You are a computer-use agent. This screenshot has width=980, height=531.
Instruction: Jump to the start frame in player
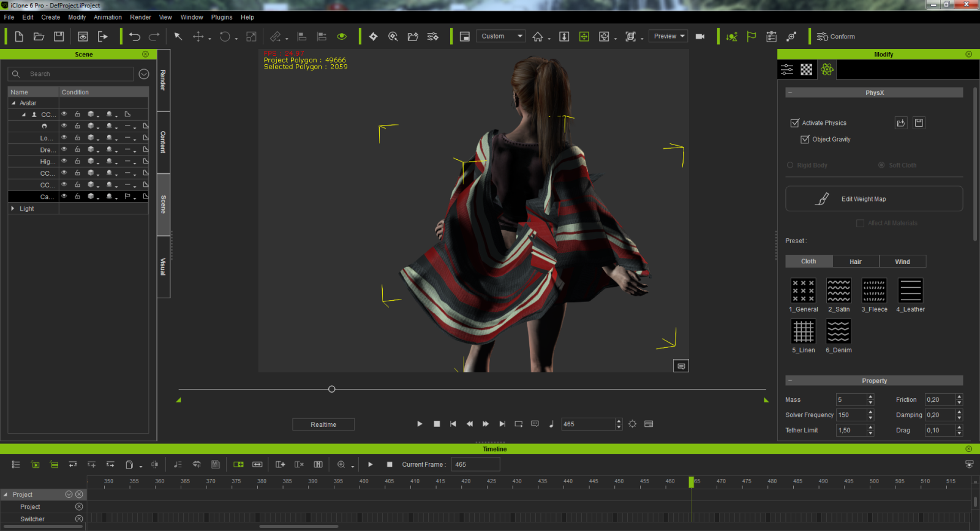tap(453, 424)
